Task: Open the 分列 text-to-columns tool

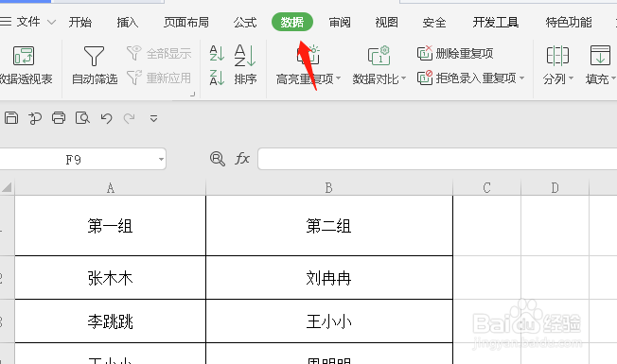Action: click(x=558, y=65)
